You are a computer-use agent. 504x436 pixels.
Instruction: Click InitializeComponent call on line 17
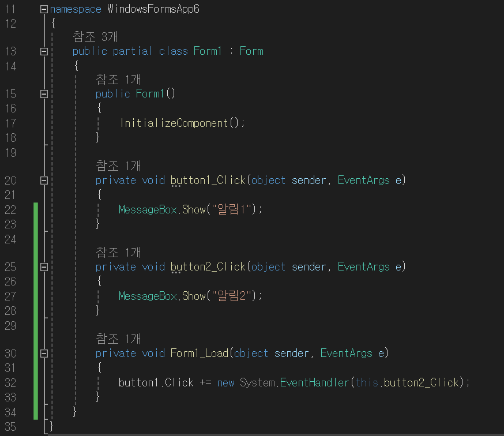tap(174, 123)
